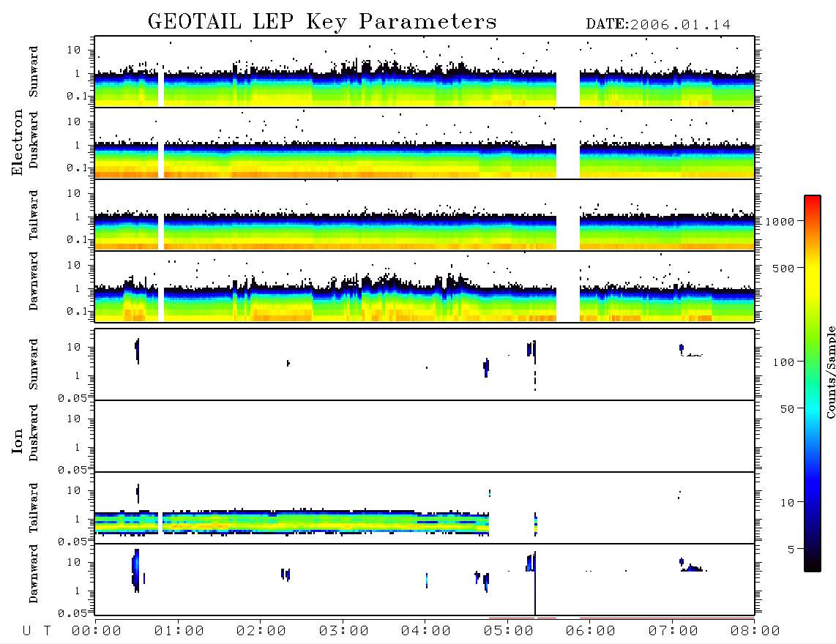Click the "GEOTAIL LEP Key Parameters" title
Viewport: 836px width, 644px height.
(322, 22)
